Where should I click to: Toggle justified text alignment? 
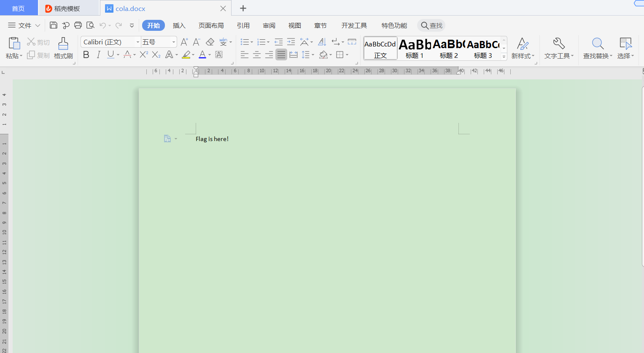281,54
